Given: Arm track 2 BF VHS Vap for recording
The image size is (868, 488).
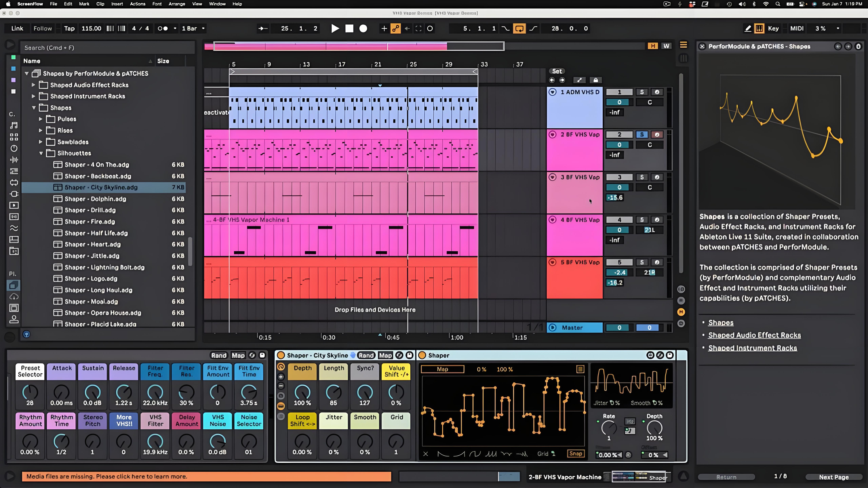Looking at the screenshot, I should 657,135.
